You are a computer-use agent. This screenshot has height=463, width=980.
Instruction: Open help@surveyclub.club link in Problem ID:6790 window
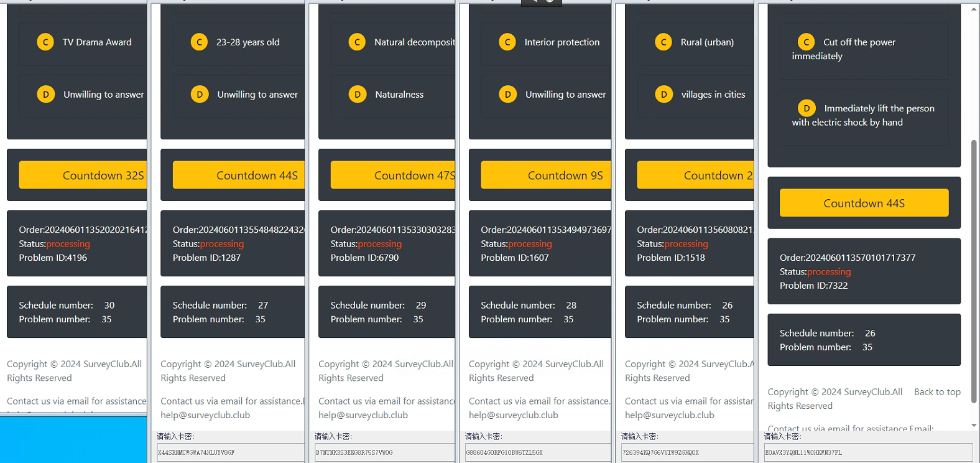click(363, 415)
